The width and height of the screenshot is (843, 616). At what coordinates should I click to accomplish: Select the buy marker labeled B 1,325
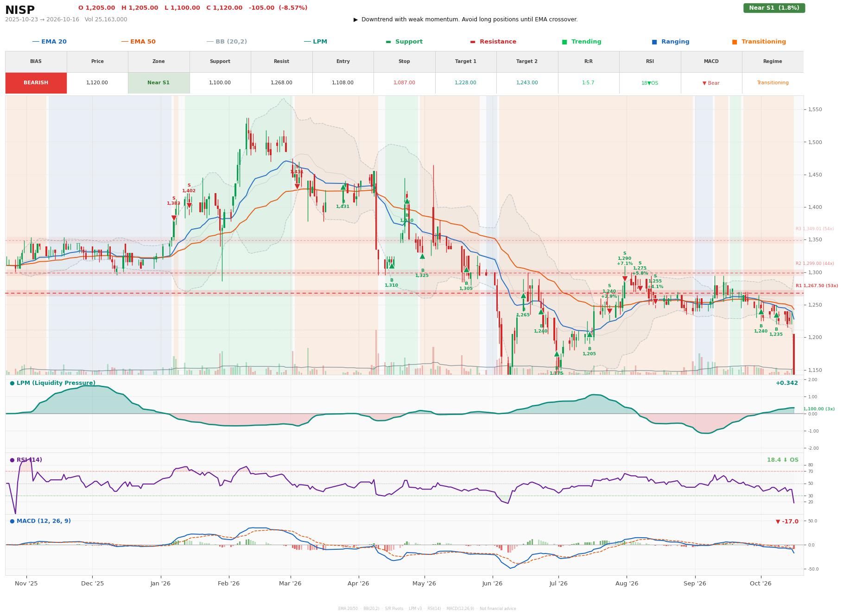click(422, 256)
